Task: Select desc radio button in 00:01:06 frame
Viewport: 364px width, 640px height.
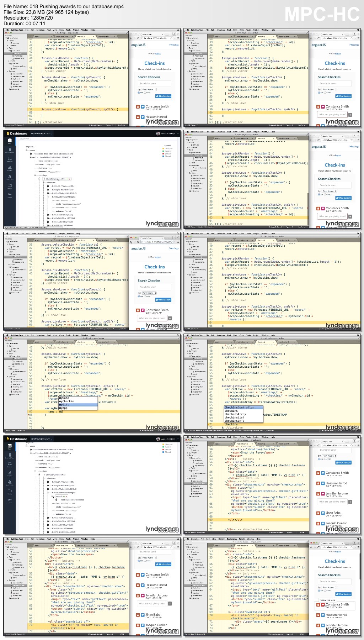Action: (325, 93)
